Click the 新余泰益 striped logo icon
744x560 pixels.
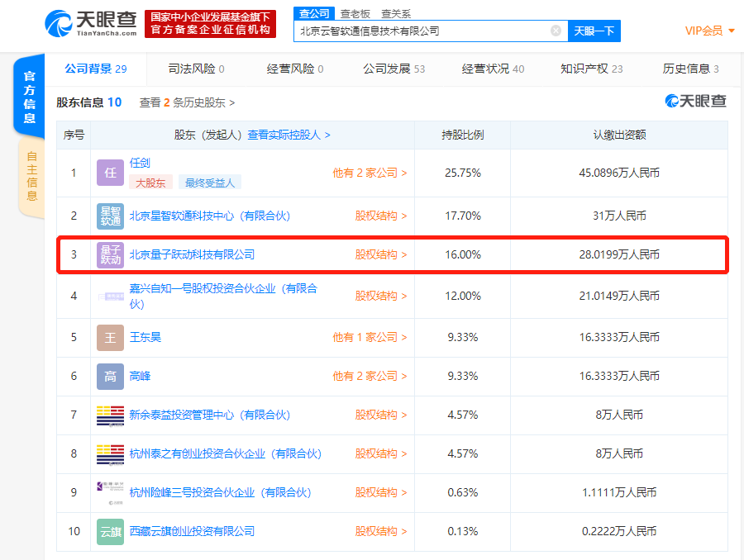[x=110, y=415]
